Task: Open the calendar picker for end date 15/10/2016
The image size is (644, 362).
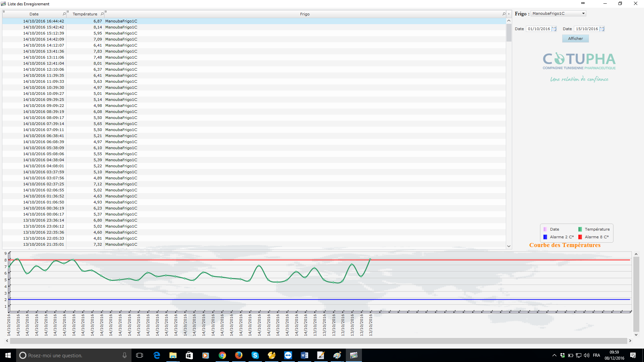Action: point(602,29)
